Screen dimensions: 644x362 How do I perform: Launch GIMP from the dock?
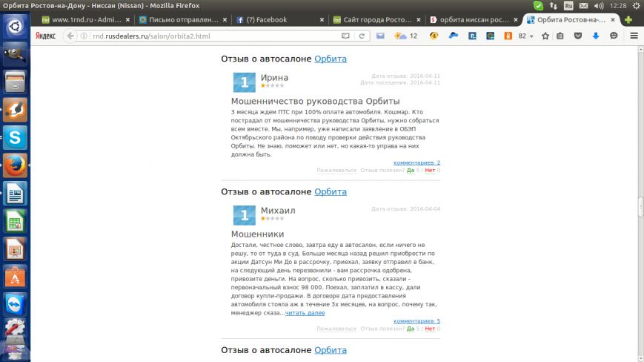pos(15,54)
